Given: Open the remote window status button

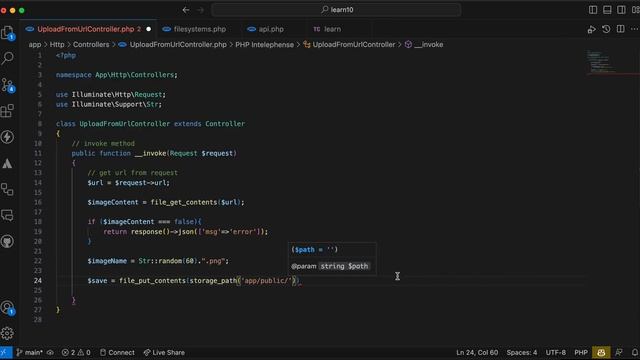Looking at the screenshot, I should [x=6, y=353].
